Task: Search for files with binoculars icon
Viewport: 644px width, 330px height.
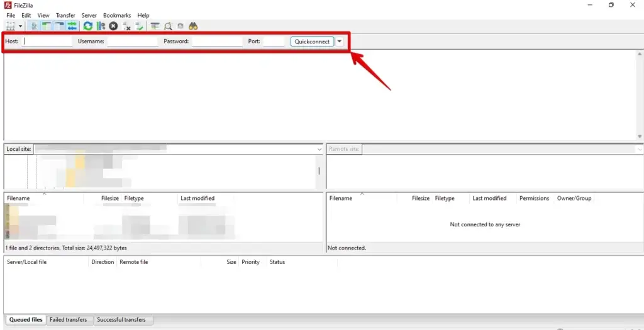Action: pos(194,26)
